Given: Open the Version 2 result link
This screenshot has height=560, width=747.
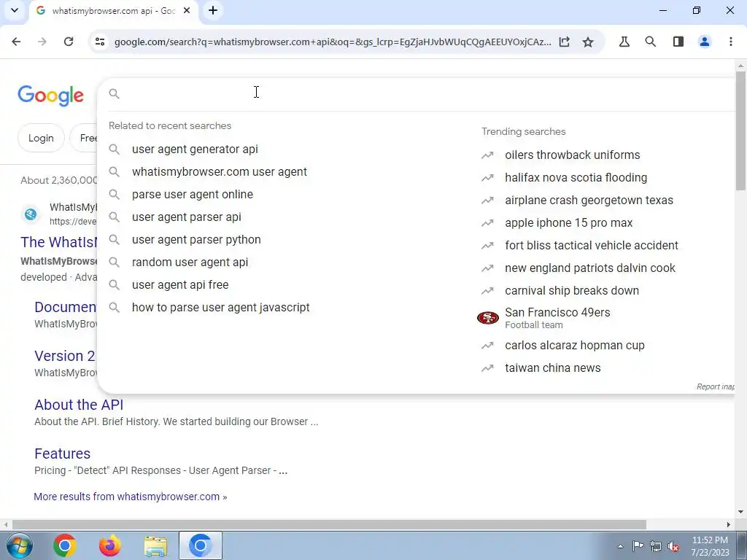Looking at the screenshot, I should tap(65, 356).
